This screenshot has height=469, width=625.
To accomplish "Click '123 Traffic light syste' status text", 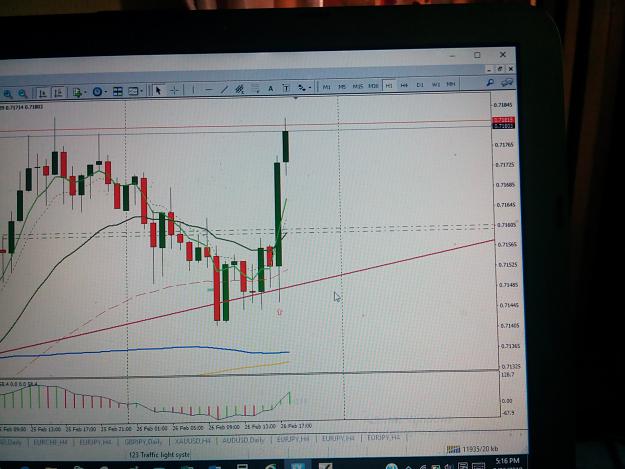I will 159,455.
